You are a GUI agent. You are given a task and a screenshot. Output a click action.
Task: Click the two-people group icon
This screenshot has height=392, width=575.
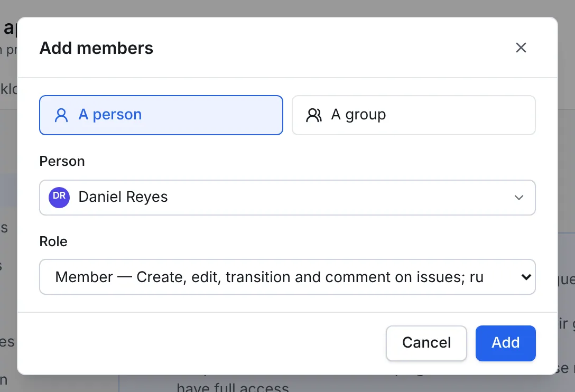pyautogui.click(x=314, y=115)
